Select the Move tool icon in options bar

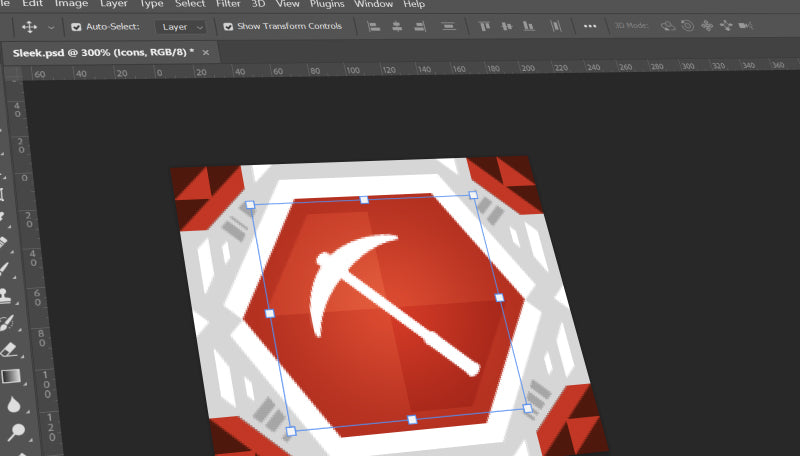click(29, 26)
